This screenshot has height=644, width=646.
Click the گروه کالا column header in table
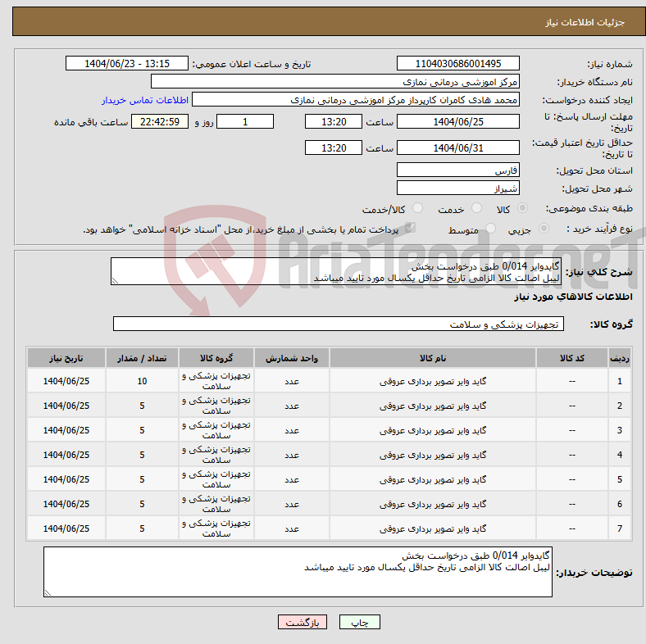point(216,358)
